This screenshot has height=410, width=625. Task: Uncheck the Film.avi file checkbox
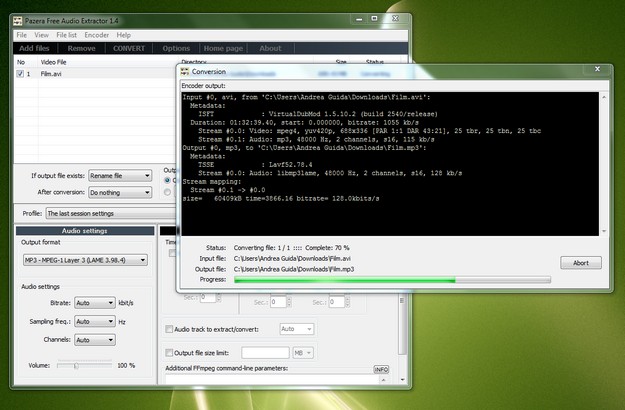(20, 74)
